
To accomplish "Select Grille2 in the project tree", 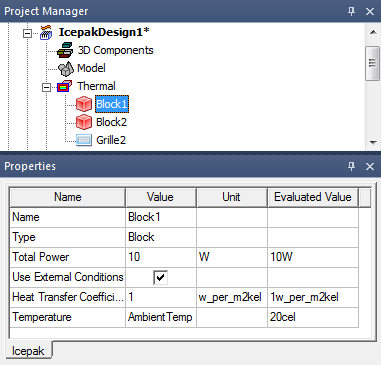I will coord(111,140).
